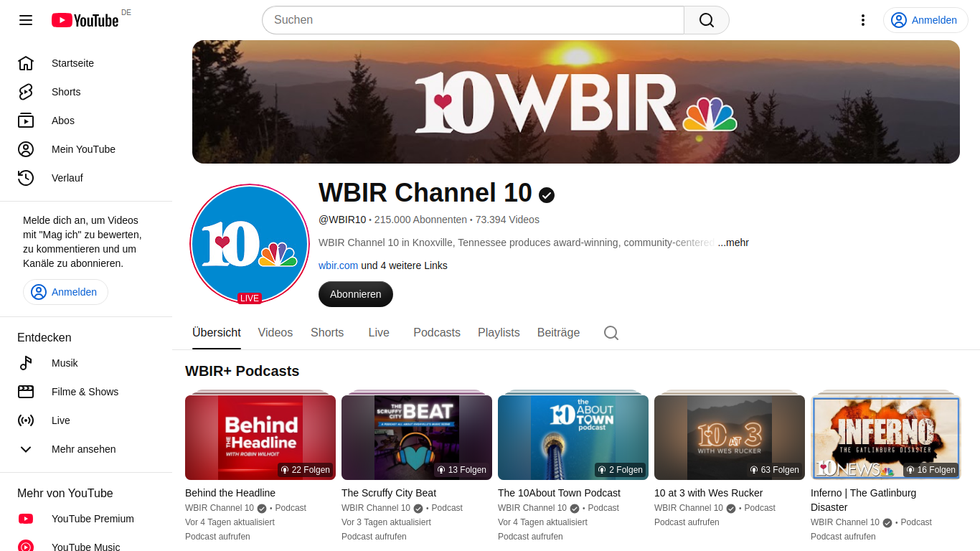
Task: Click the Startseite home icon
Action: pos(26,63)
